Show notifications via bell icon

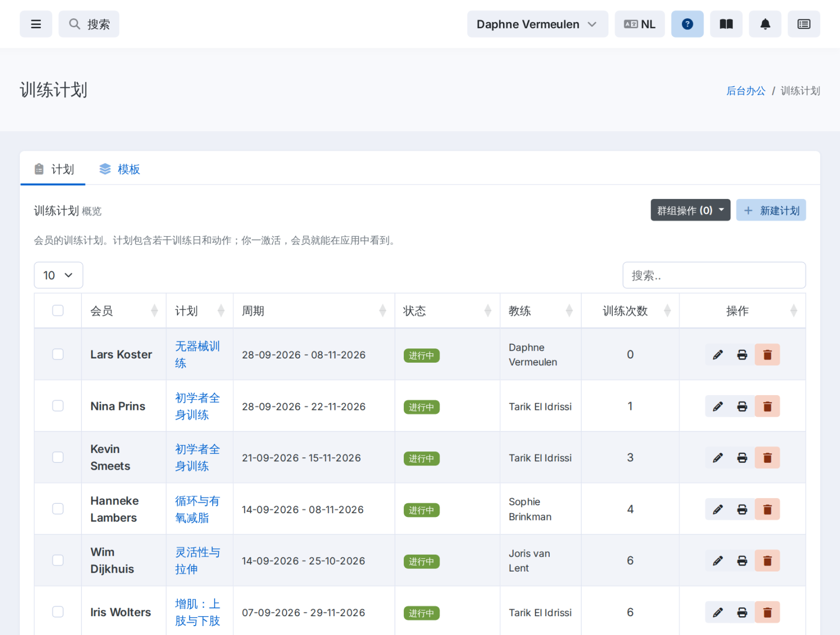coord(765,24)
